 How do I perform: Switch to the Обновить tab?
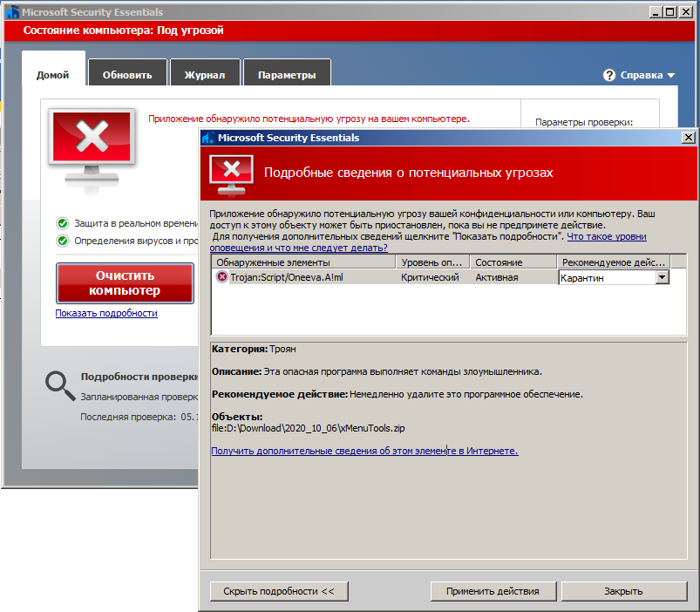(x=127, y=75)
